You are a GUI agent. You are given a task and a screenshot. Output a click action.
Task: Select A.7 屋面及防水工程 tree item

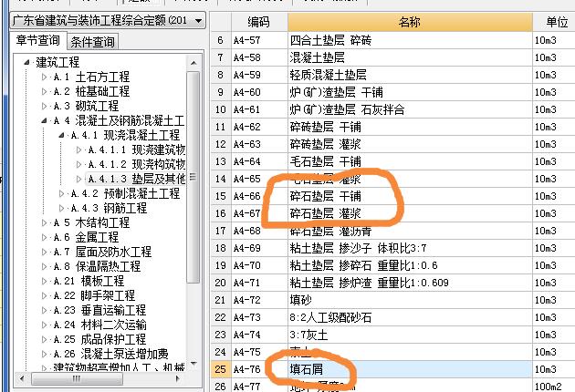(102, 252)
